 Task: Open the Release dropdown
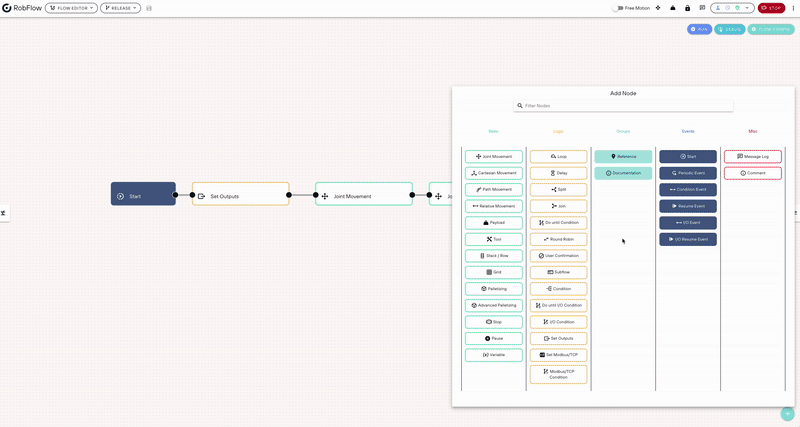click(x=120, y=8)
